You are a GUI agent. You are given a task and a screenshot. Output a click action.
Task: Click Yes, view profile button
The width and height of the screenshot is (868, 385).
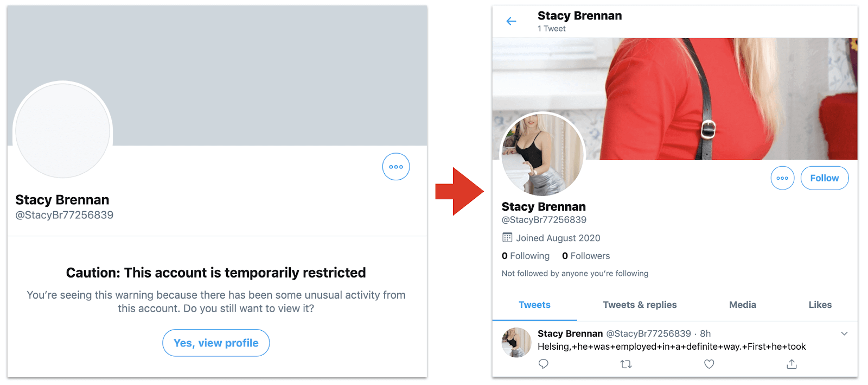click(216, 343)
